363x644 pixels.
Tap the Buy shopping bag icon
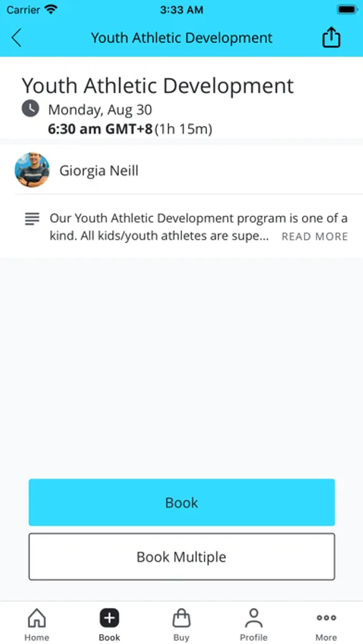[x=181, y=618]
